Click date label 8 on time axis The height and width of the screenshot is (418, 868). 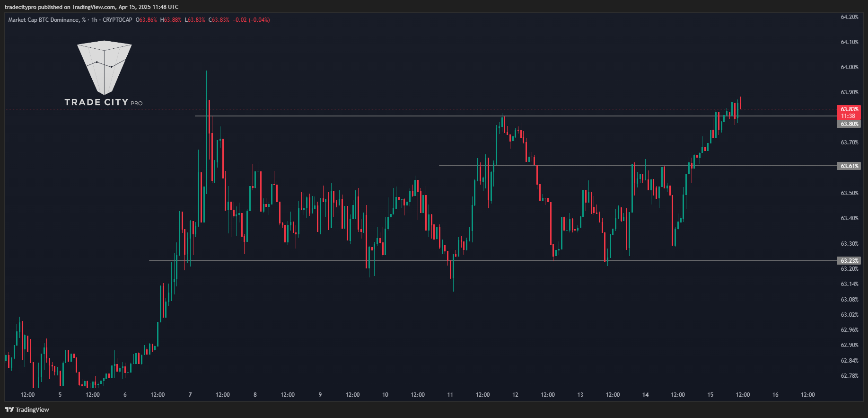(255, 395)
